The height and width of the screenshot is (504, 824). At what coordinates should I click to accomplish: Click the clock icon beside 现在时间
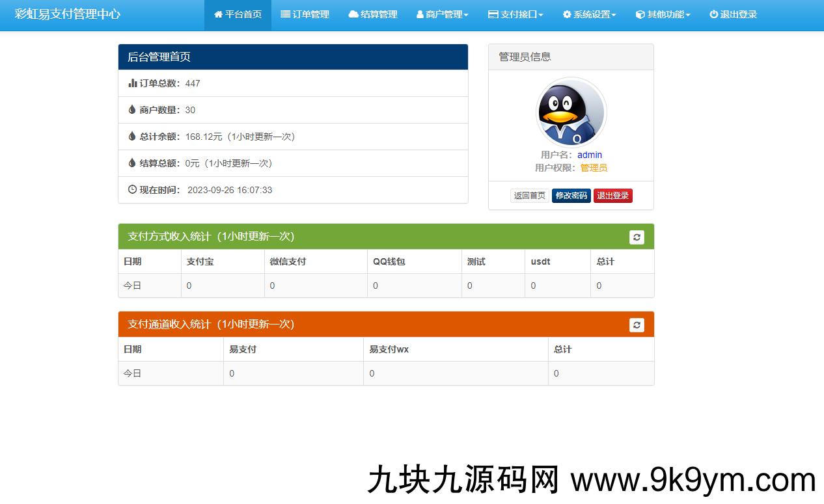[x=132, y=190]
